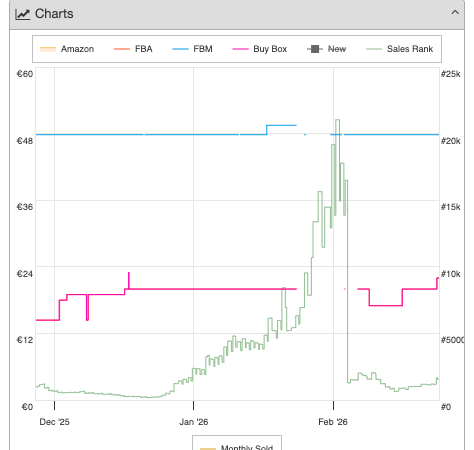The image size is (474, 450).
Task: Click the #25k rank axis label
Action: click(x=451, y=74)
